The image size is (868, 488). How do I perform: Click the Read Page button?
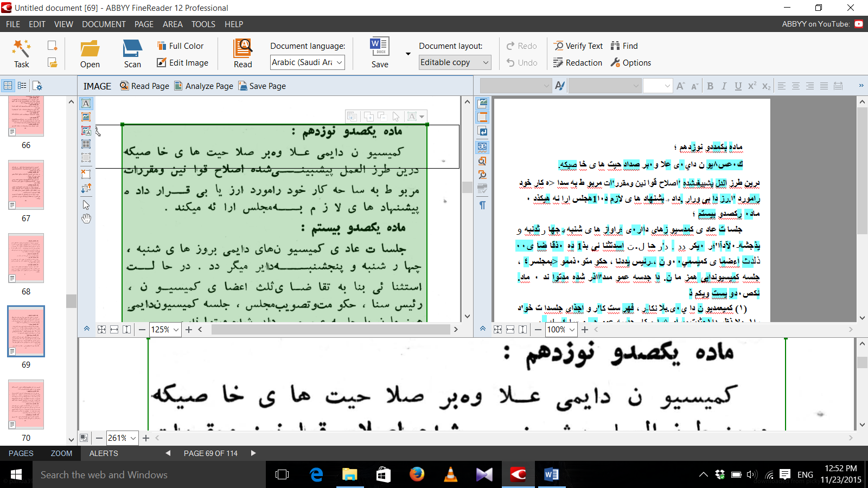pos(144,86)
